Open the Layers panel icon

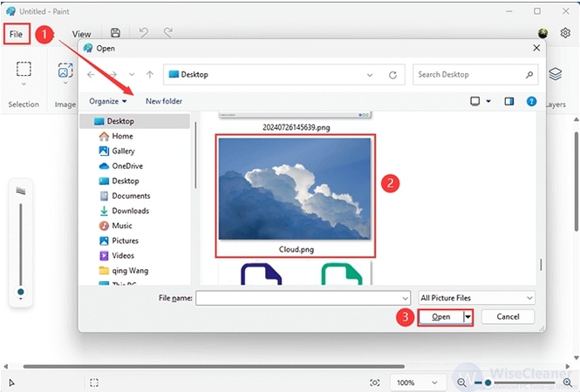tap(556, 74)
